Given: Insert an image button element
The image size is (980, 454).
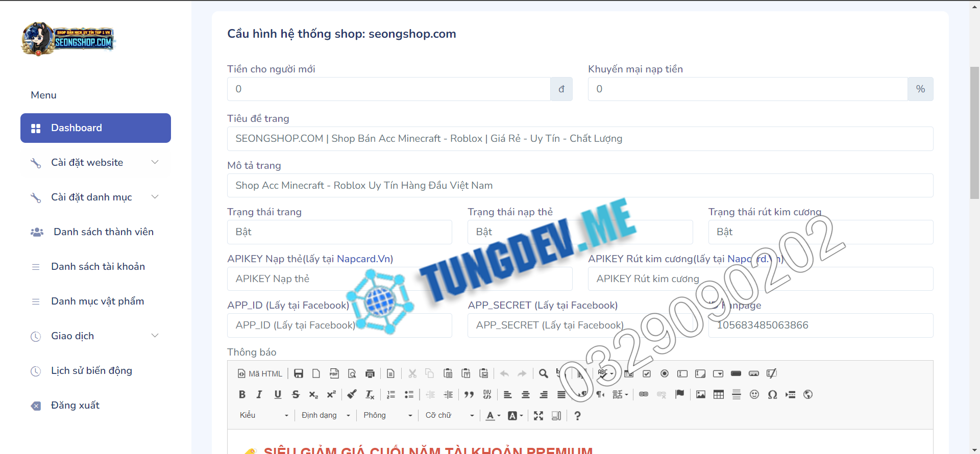Looking at the screenshot, I should pyautogui.click(x=754, y=373).
